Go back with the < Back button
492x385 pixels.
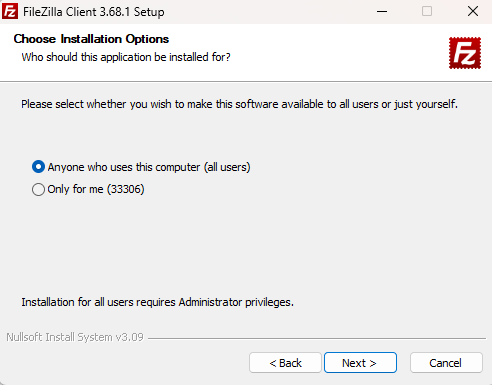[285, 363]
